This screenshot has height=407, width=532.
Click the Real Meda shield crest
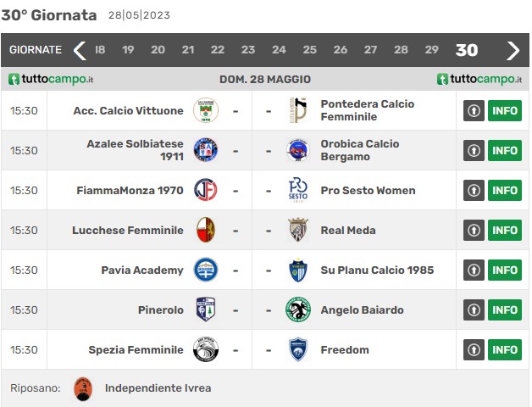(x=298, y=230)
